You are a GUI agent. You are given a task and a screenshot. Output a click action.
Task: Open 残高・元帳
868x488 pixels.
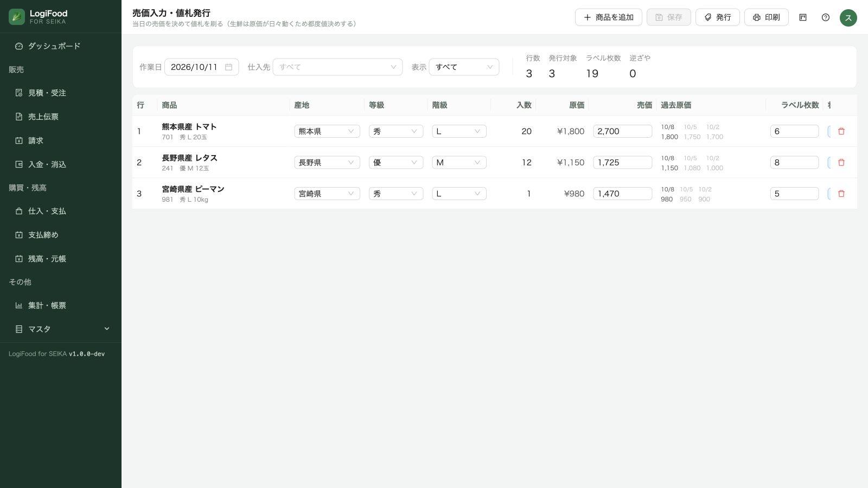(61, 259)
